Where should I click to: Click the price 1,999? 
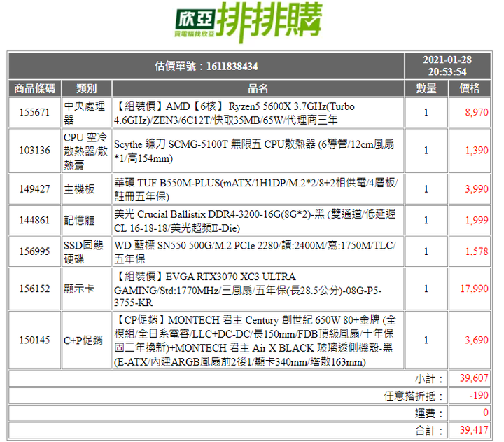[x=477, y=221]
